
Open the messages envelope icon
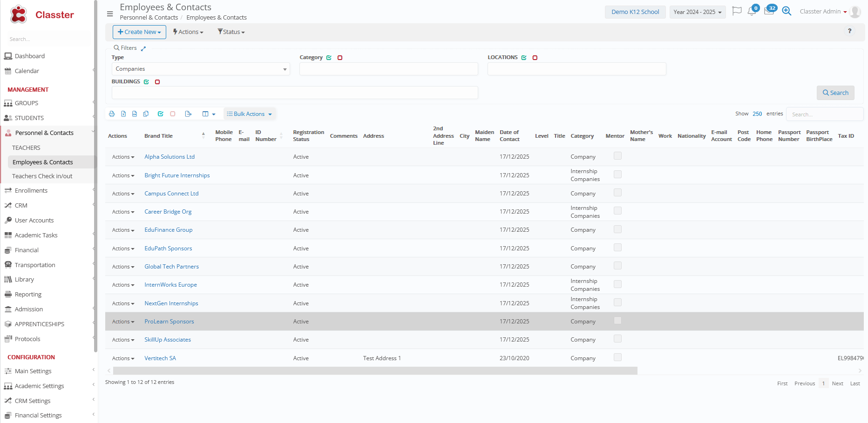[x=769, y=12]
